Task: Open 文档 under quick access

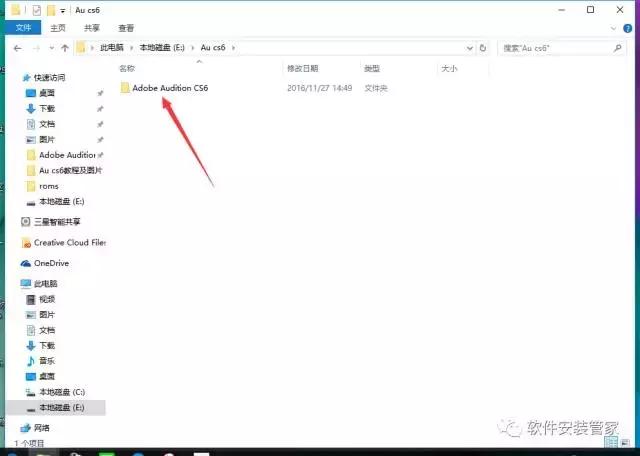Action: click(47, 124)
